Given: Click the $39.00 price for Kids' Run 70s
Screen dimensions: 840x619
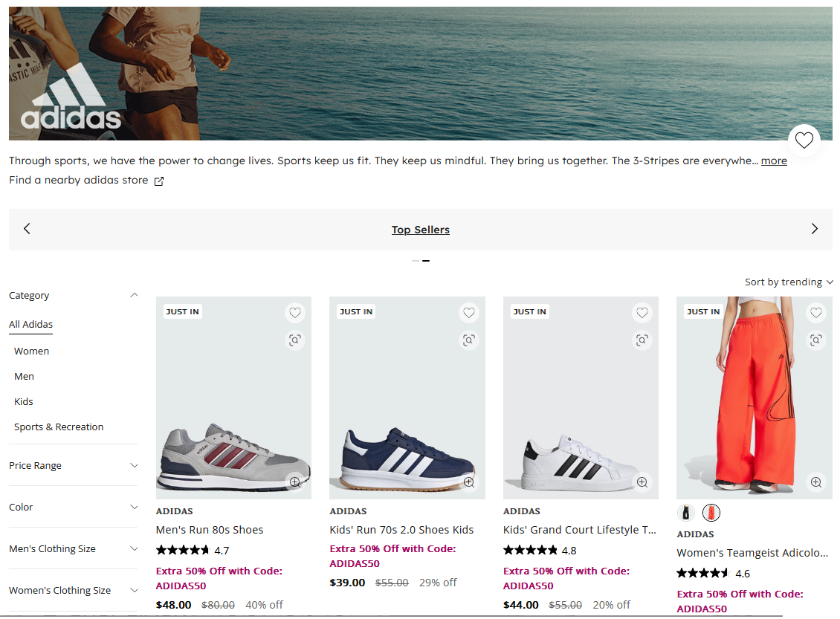Looking at the screenshot, I should click(x=347, y=583).
